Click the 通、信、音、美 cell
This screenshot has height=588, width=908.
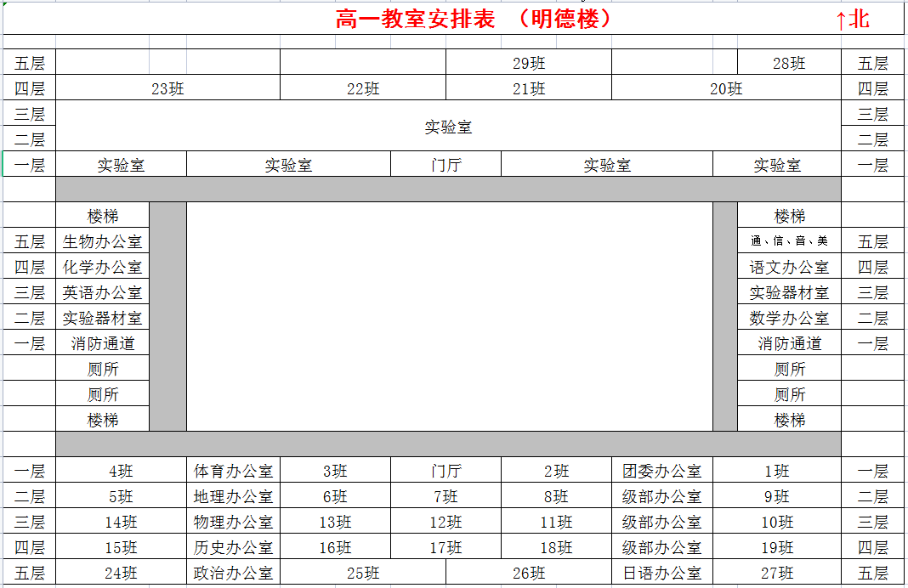pos(789,241)
